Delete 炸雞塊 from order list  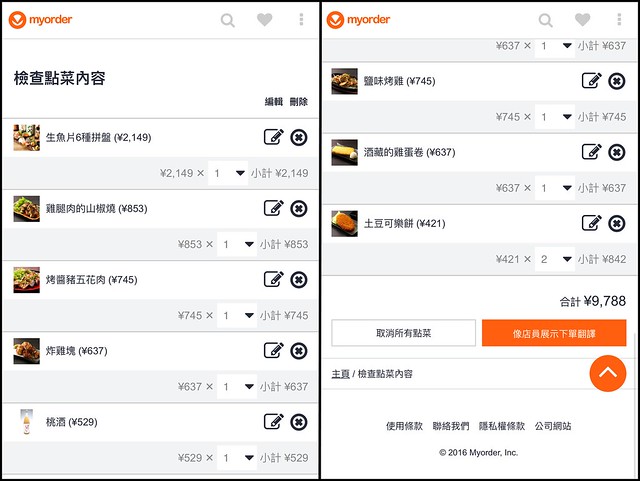(x=298, y=350)
